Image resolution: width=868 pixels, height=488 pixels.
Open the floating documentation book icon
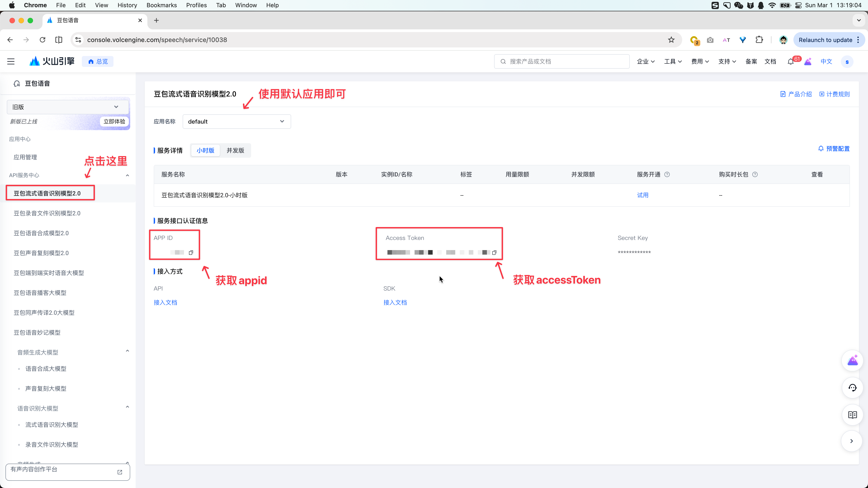point(852,415)
